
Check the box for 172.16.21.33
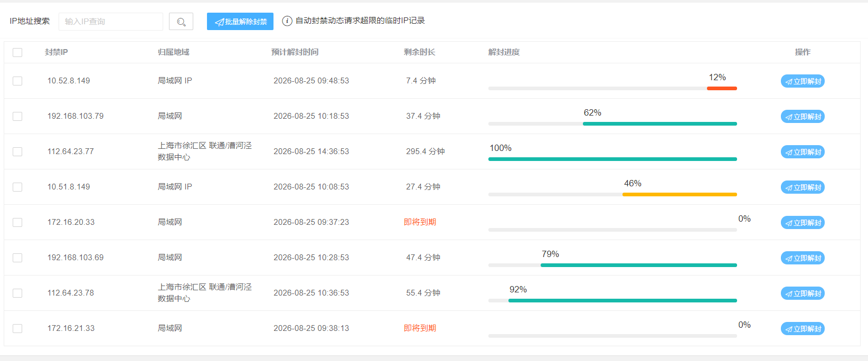pos(17,328)
